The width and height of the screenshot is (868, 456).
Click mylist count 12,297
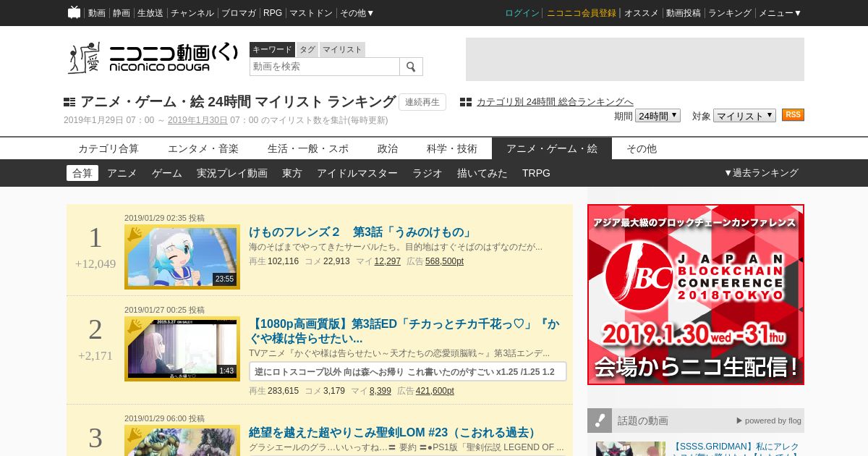pyautogui.click(x=387, y=261)
